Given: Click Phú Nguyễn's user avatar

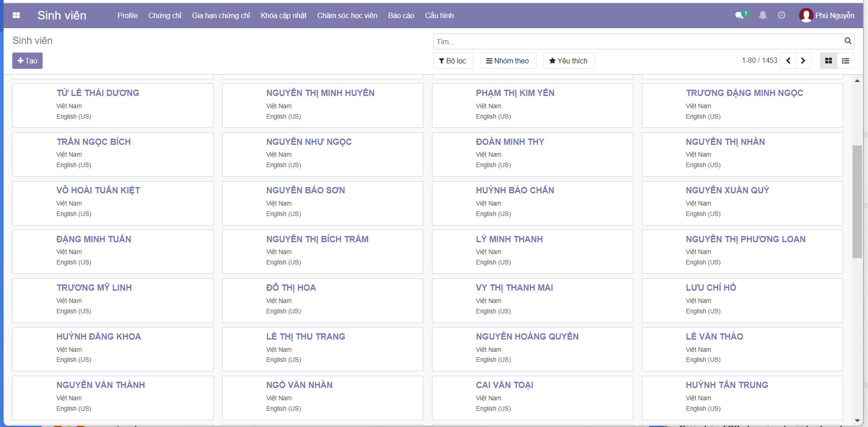Looking at the screenshot, I should (x=806, y=15).
